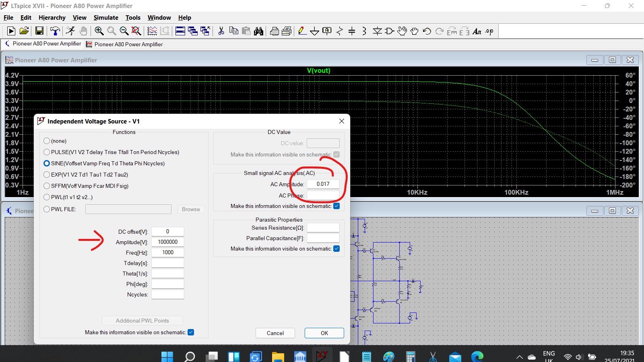
Task: Select the Label Net tool
Action: (327, 31)
